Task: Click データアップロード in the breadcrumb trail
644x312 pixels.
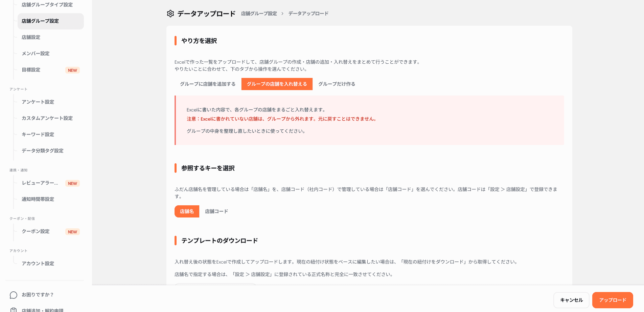Action: coord(308,14)
